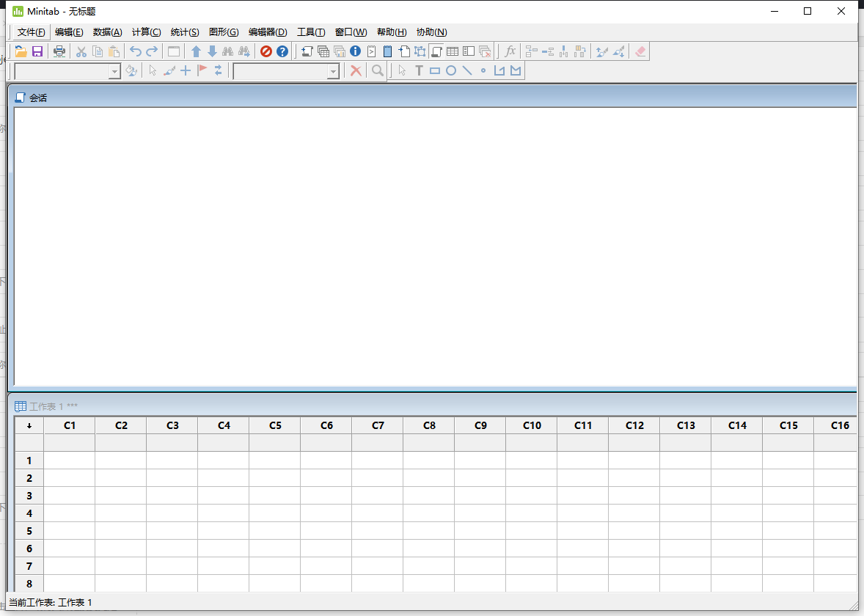Open the 工具(T) menu
This screenshot has height=616, width=864.
(311, 32)
